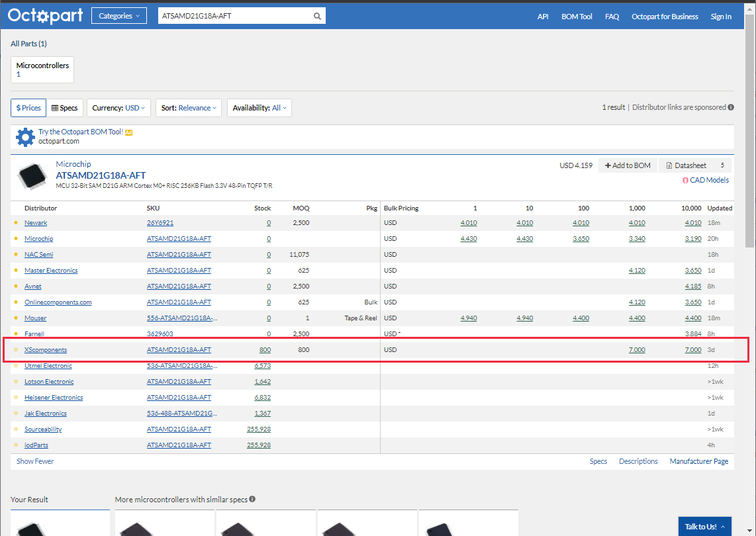Toggle star next to NAC Semi
This screenshot has width=756, height=536.
(16, 255)
